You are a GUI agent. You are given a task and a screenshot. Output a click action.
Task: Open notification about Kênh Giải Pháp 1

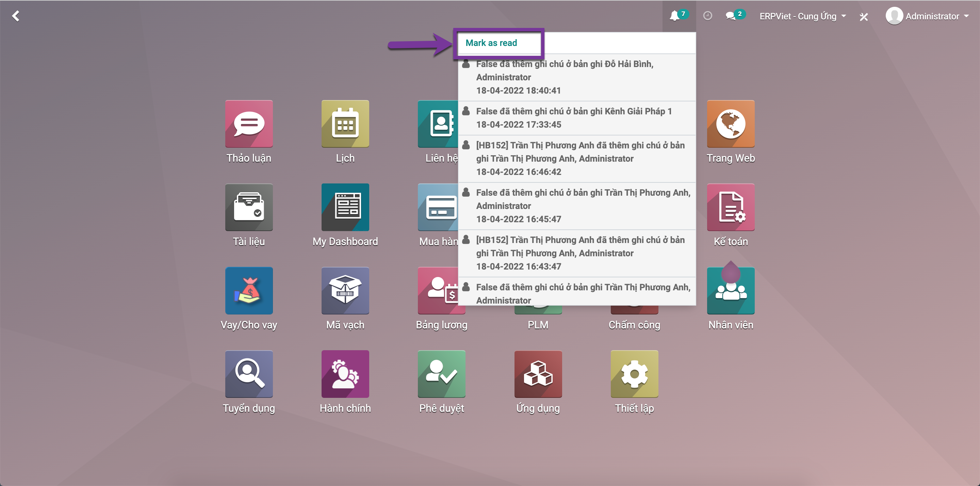577,118
